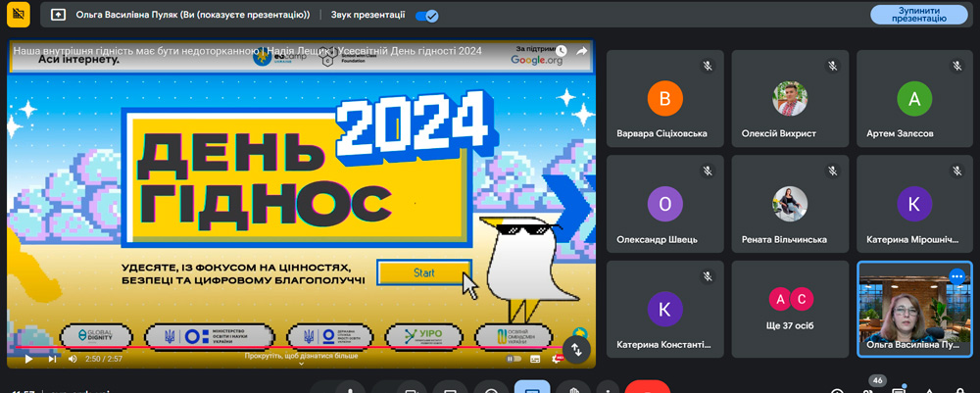This screenshot has width=980, height=393.
Task: Toggle the 'Звук презентації' presentation audio switch
Action: [x=426, y=16]
